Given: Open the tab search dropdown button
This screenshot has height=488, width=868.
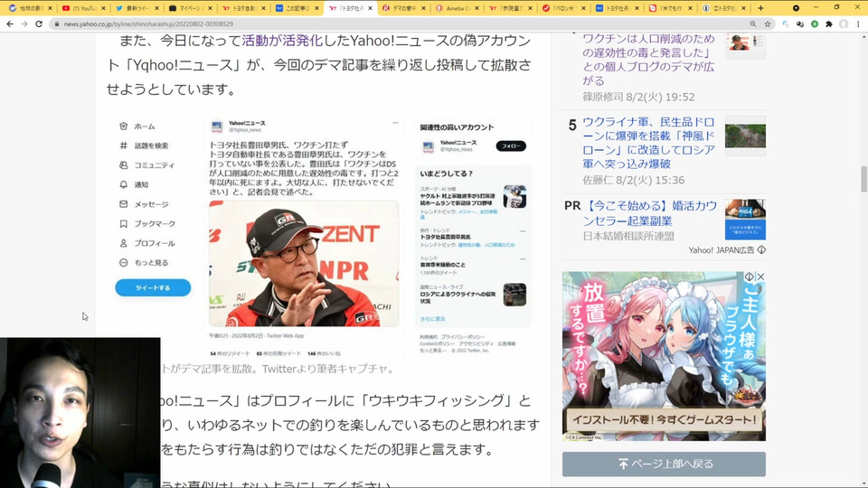Looking at the screenshot, I should point(796,8).
